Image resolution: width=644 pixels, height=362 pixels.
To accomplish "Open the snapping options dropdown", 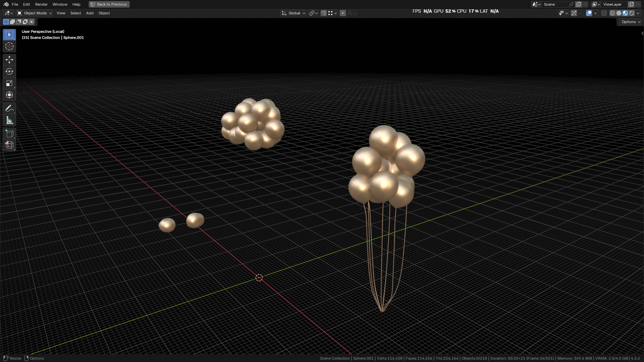I will (332, 13).
